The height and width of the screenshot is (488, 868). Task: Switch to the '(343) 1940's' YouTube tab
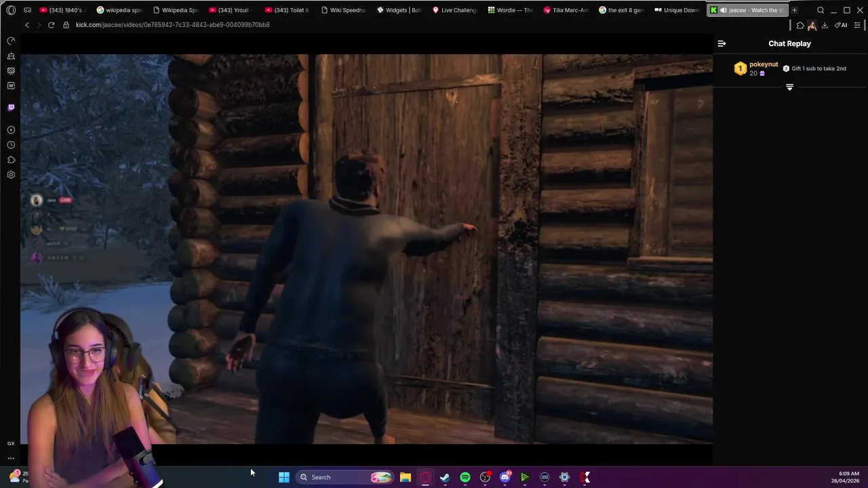(63, 10)
